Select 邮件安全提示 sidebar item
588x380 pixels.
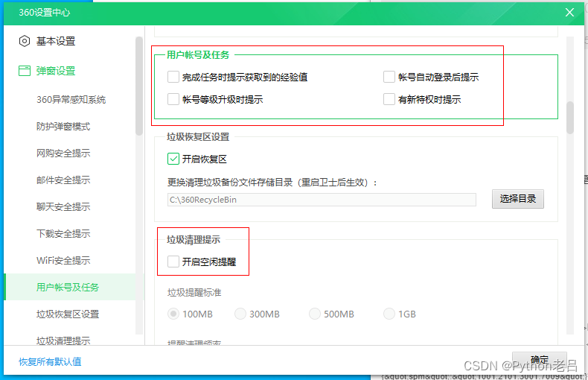[63, 180]
